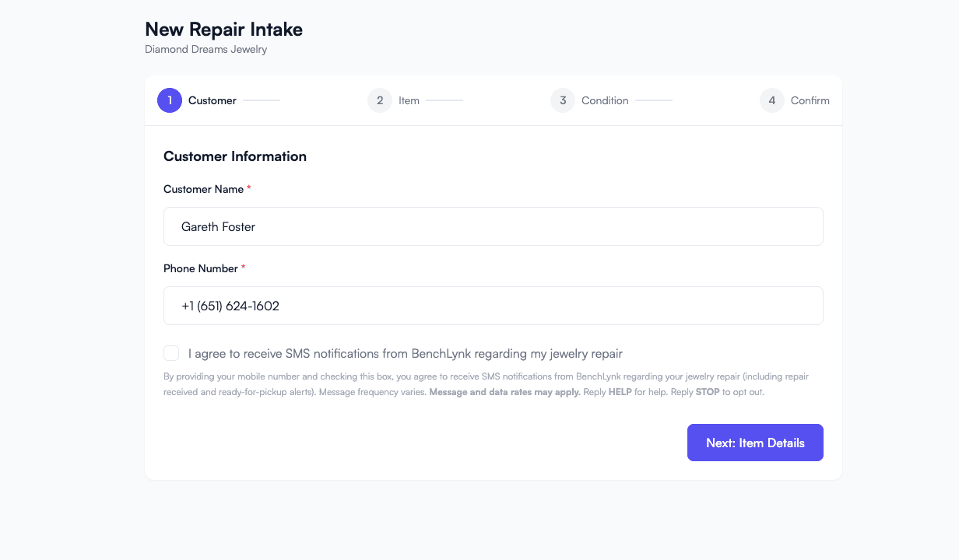Click the New Repair Intake page title
Screen dimensions: 959x560
pos(223,29)
